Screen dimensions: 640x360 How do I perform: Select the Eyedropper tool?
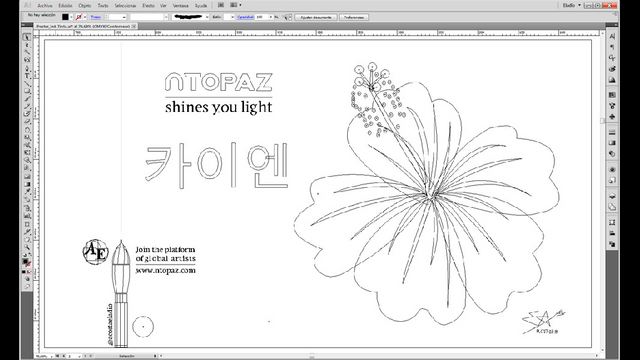point(27,192)
